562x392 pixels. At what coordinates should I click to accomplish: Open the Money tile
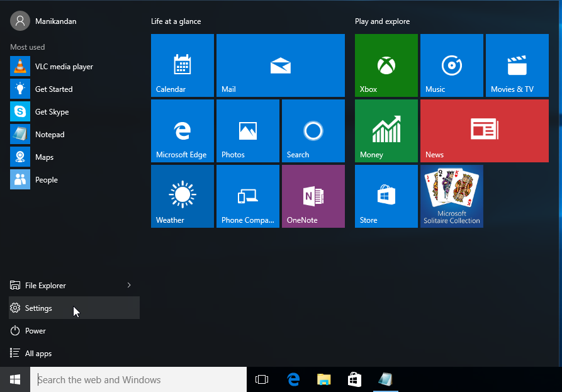tap(386, 131)
